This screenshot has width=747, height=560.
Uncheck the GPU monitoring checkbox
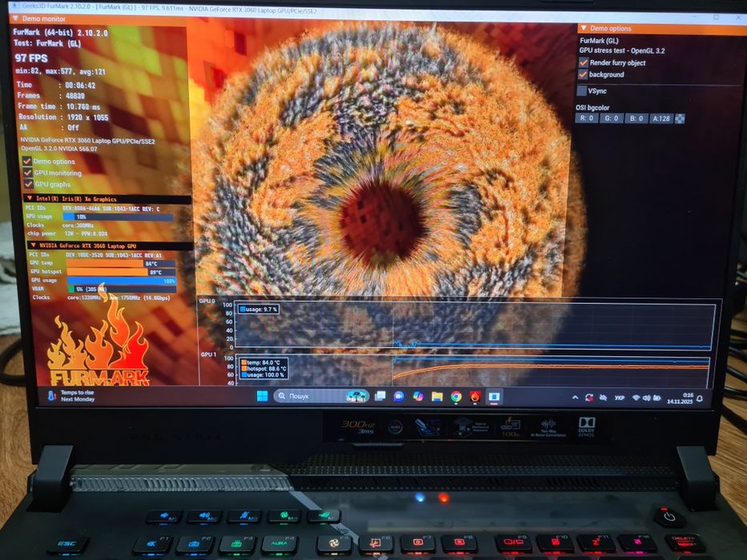[x=28, y=173]
